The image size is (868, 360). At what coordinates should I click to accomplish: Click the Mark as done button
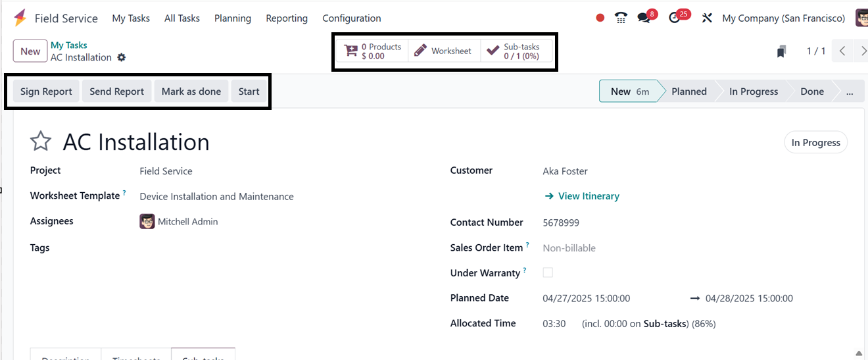(x=191, y=91)
